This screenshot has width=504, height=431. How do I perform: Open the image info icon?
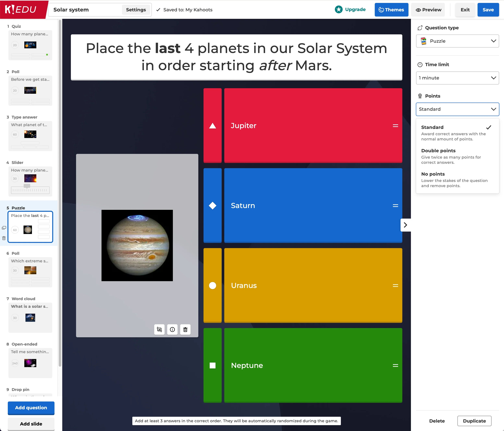172,329
